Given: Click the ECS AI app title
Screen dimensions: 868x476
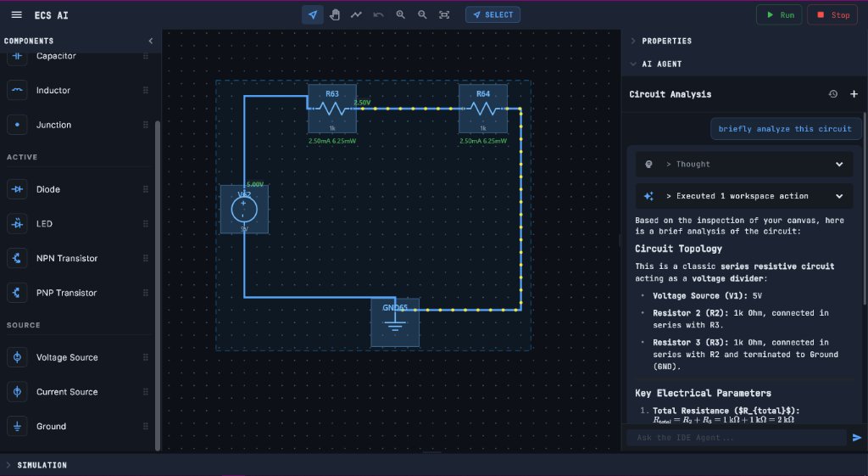Looking at the screenshot, I should pos(51,15).
